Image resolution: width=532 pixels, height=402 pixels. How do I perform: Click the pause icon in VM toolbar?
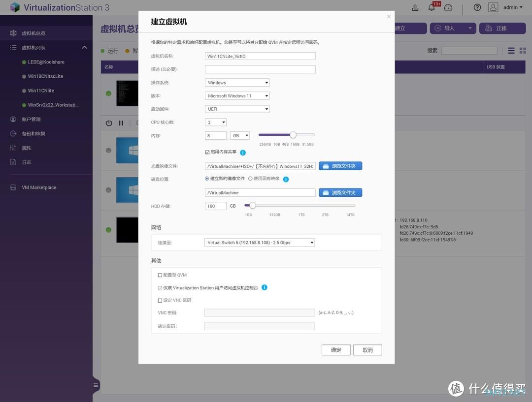coord(121,123)
